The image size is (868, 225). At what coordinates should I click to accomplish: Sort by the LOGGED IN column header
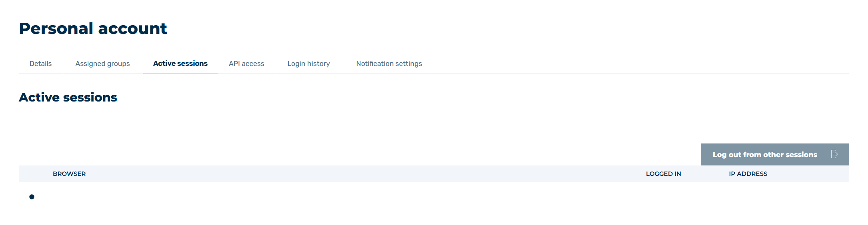(663, 174)
